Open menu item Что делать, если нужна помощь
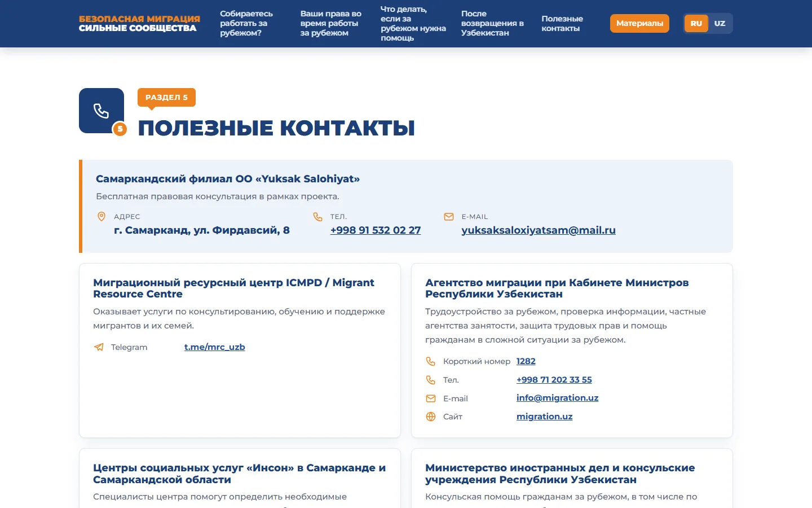Screen dimensions: 812x508 413,24
